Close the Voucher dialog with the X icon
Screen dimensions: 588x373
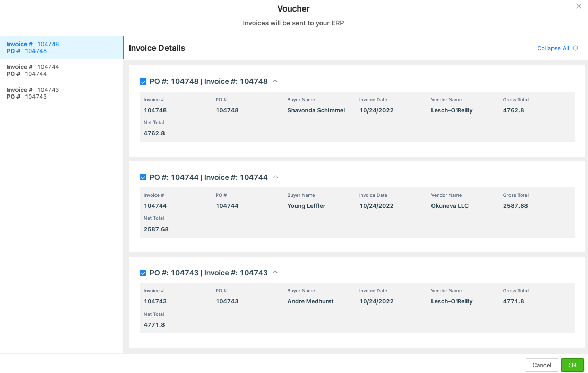[x=578, y=6]
